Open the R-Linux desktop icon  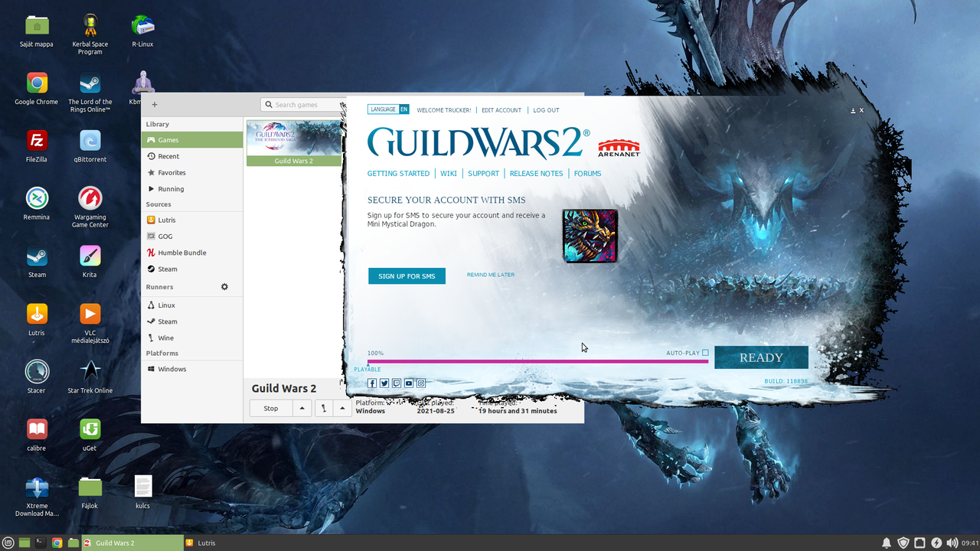[x=142, y=31]
